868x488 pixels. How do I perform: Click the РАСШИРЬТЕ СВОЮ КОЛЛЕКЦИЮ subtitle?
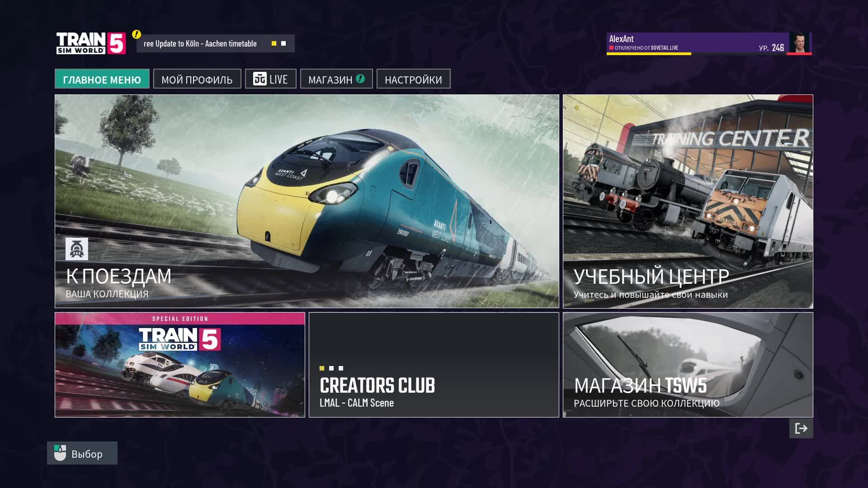tap(646, 403)
